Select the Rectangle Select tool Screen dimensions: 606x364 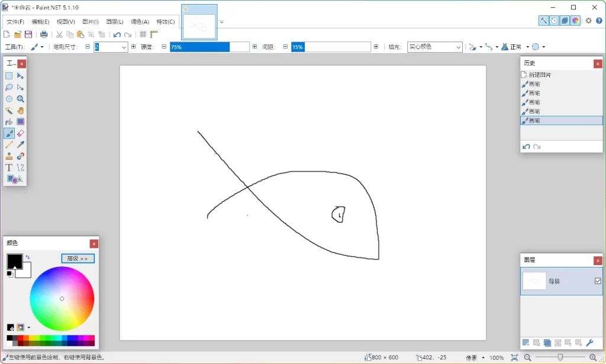[x=8, y=76]
